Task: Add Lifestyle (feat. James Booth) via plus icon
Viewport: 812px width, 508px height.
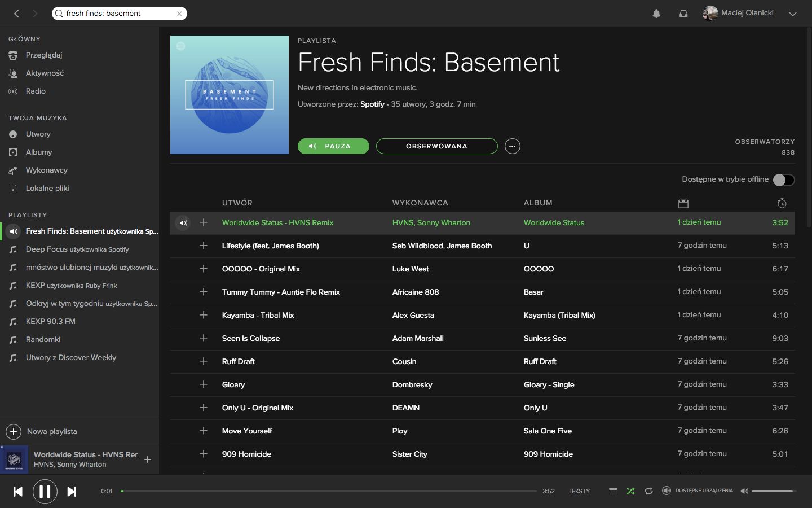Action: [204, 246]
